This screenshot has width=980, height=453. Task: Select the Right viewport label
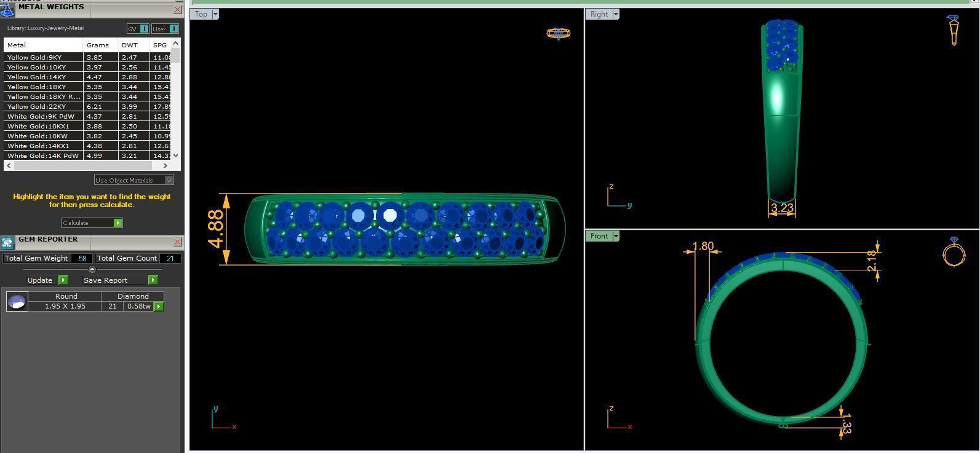pos(599,14)
